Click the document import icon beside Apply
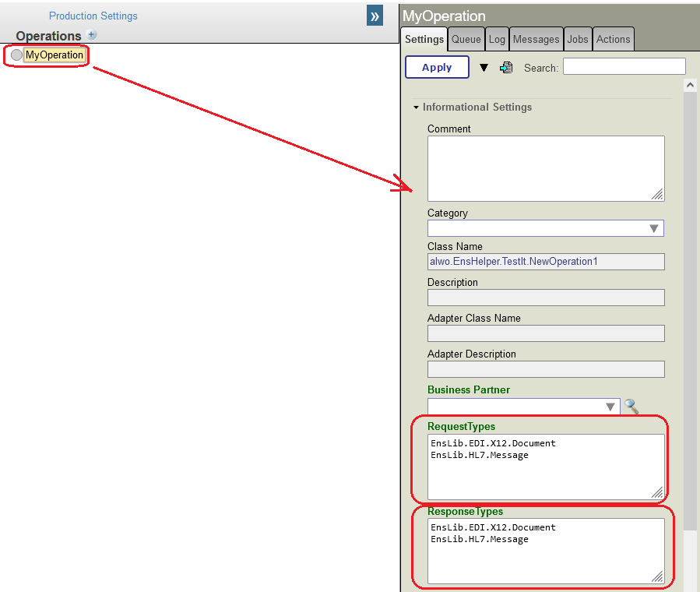This screenshot has width=700, height=592. [x=506, y=68]
